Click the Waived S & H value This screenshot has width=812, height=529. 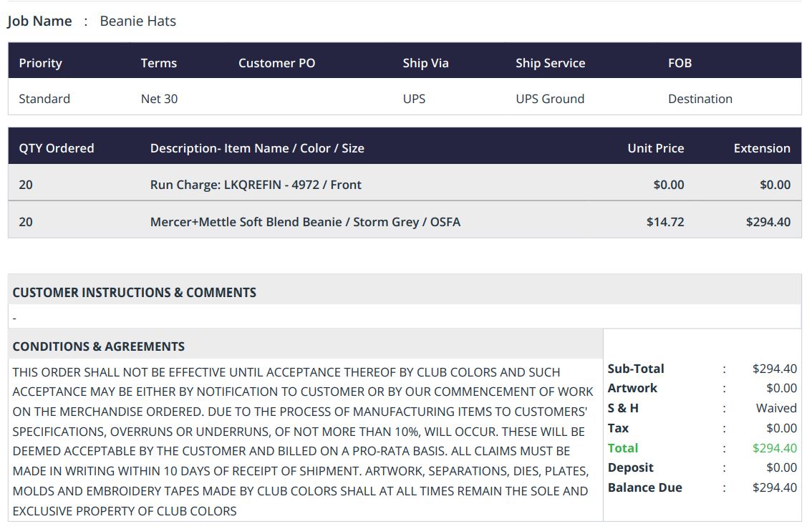[x=776, y=408]
